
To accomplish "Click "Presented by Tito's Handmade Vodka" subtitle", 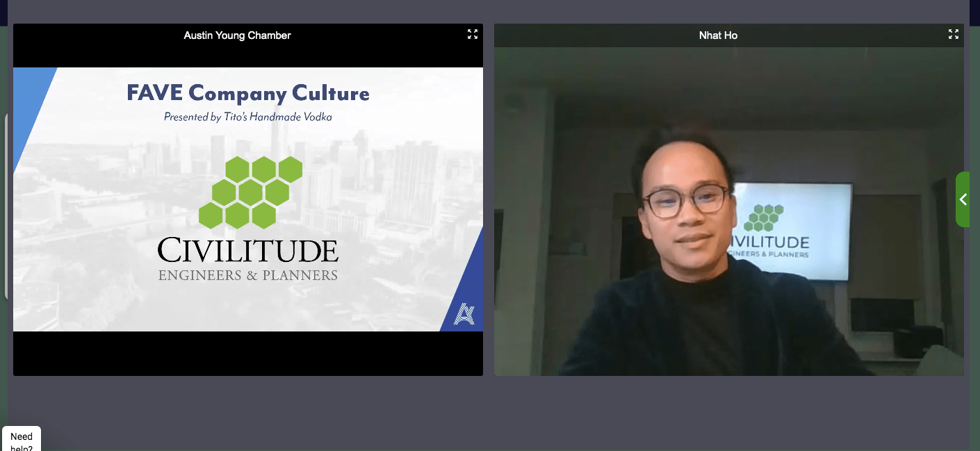I will 248,117.
